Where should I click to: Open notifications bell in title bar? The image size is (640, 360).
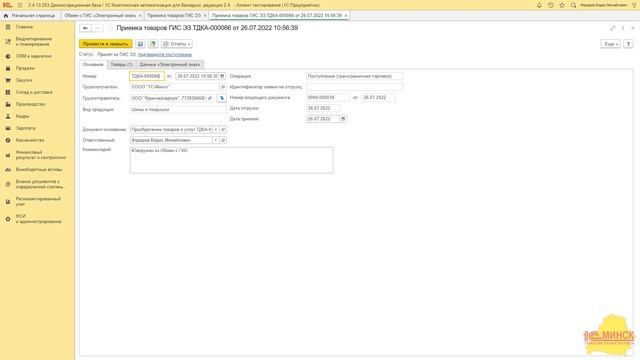tap(539, 5)
